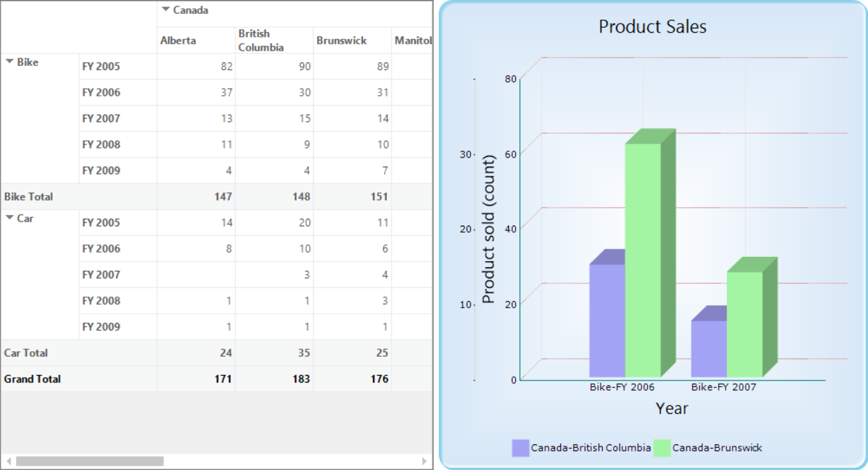
Task: Click the right arrow of horizontal scrollbar
Action: 424,461
